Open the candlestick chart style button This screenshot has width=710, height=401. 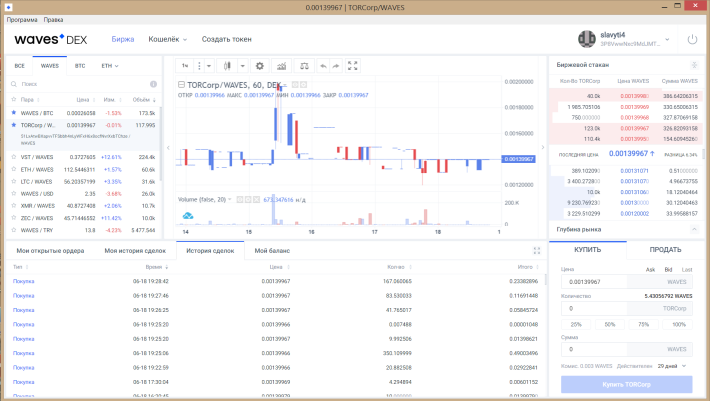(227, 66)
